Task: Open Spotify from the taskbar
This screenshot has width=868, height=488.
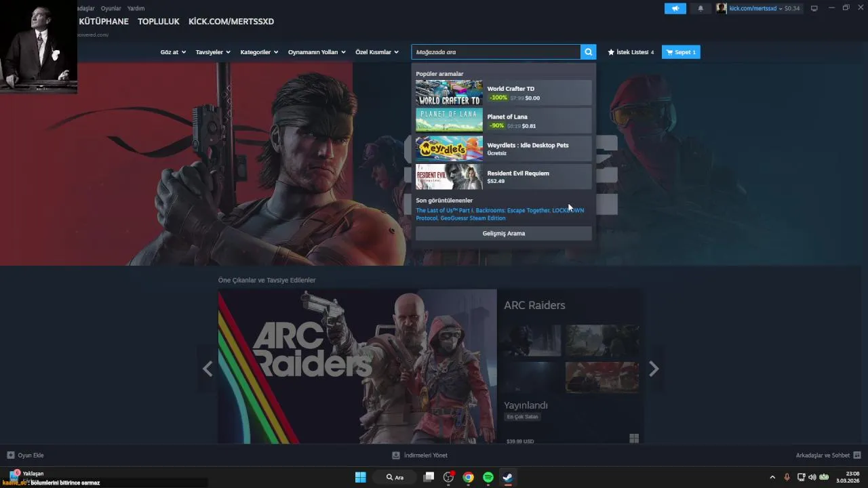Action: click(x=488, y=477)
